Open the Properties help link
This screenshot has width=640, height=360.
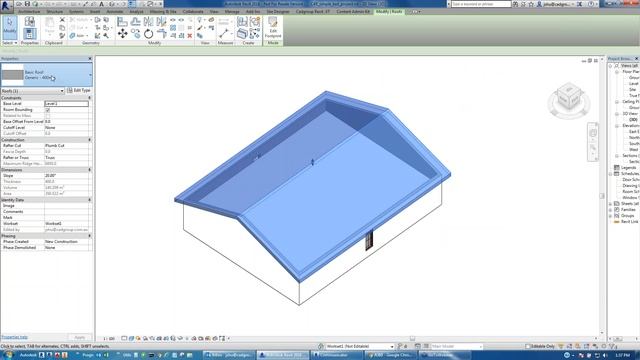pyautogui.click(x=14, y=337)
